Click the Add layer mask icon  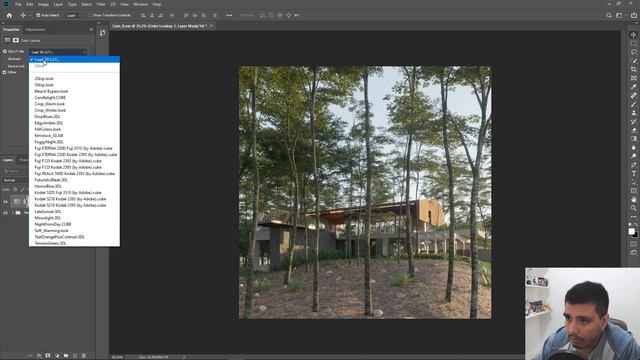[48, 356]
